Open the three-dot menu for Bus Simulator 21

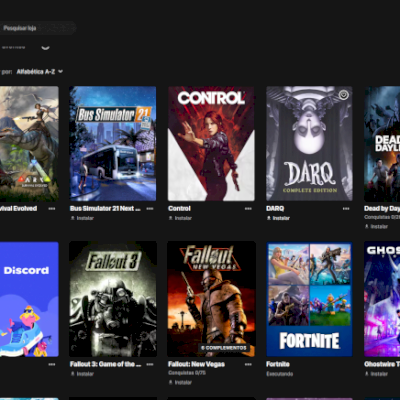point(150,209)
